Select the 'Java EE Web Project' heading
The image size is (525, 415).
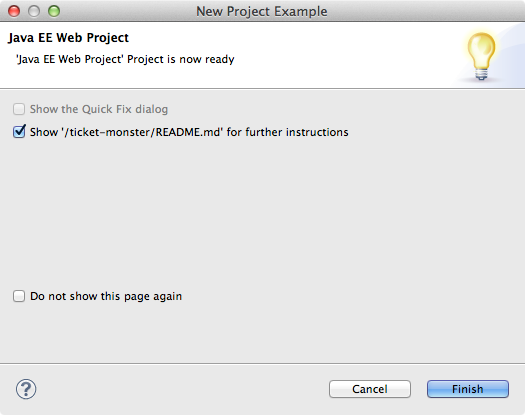68,38
